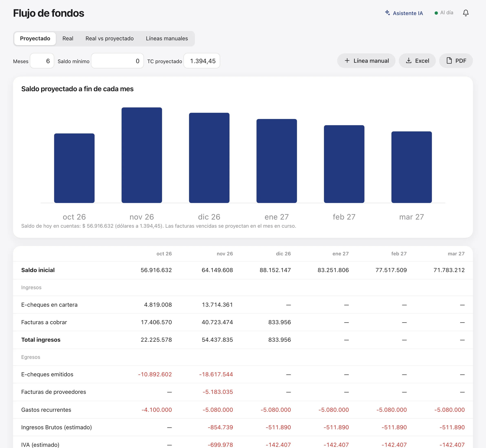Focus the Saldo mínimo input field
486x448 pixels.
pyautogui.click(x=117, y=61)
